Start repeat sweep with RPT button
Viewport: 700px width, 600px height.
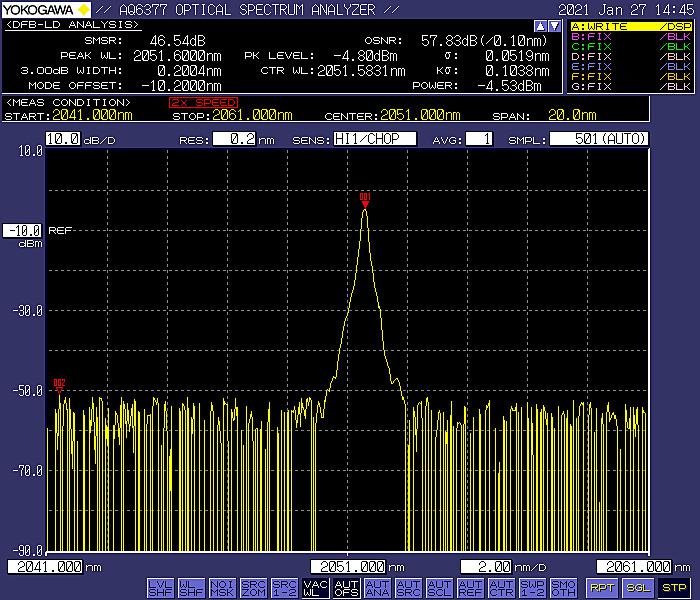pyautogui.click(x=602, y=587)
